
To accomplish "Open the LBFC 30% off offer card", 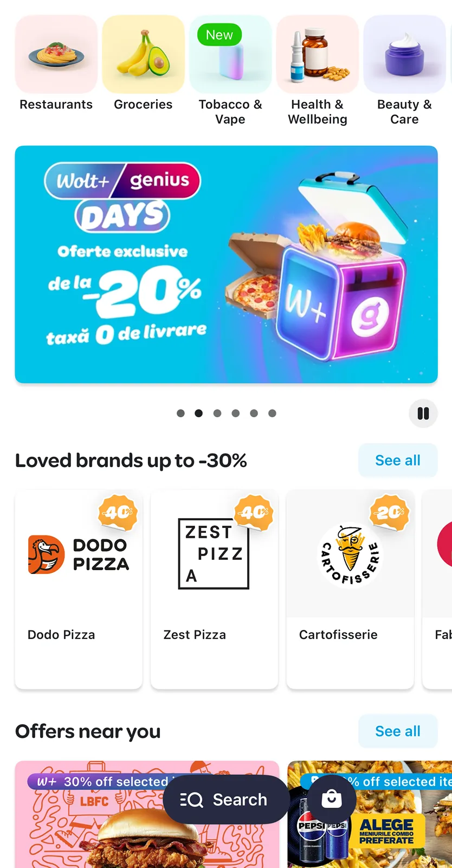I will [147, 814].
